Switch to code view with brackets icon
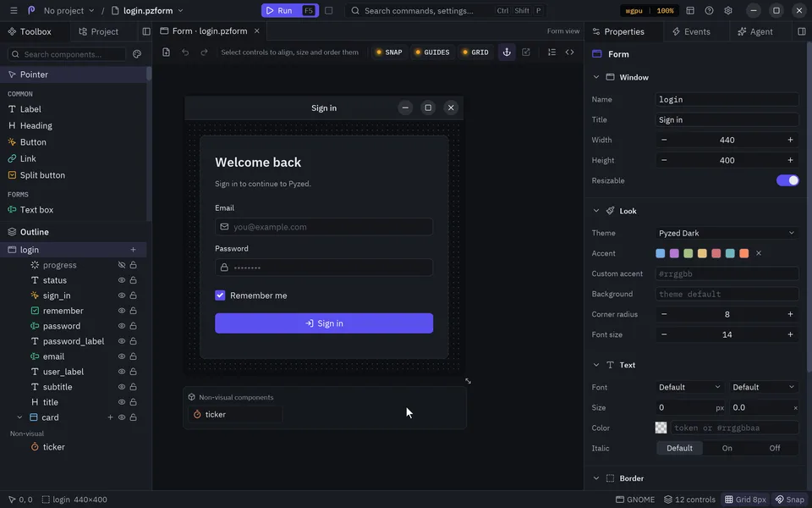The image size is (812, 508). [569, 52]
